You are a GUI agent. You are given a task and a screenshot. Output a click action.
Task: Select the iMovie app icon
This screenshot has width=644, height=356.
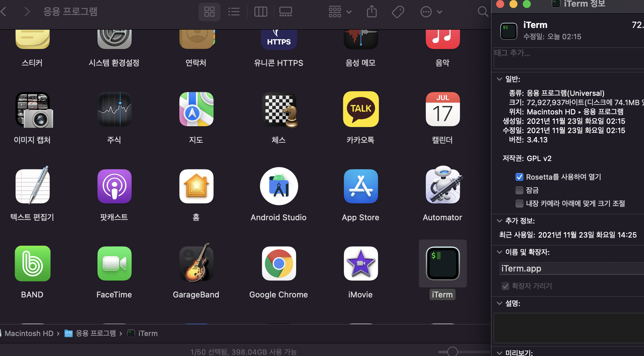361,264
